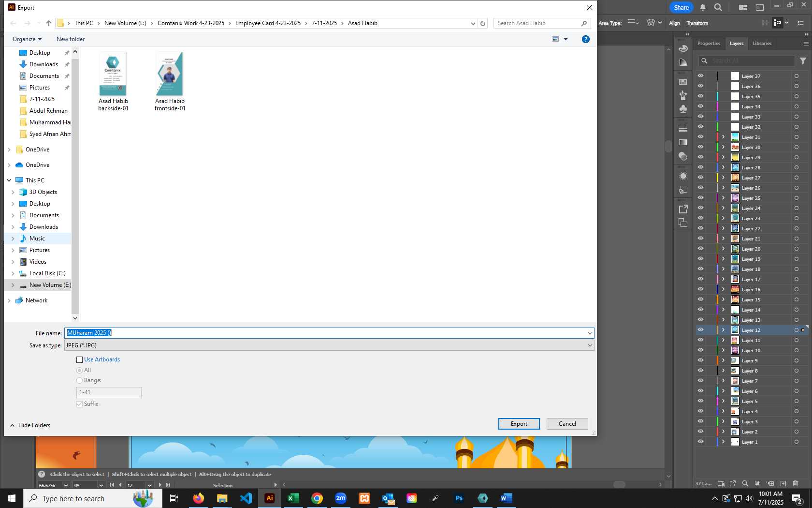812x508 pixels.
Task: Expand Layer 1 contents
Action: [x=724, y=442]
